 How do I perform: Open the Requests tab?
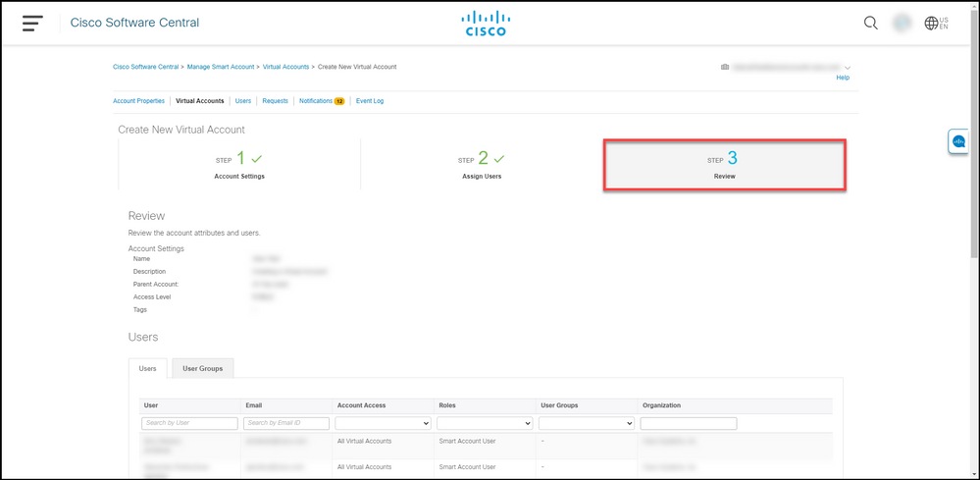pyautogui.click(x=275, y=101)
